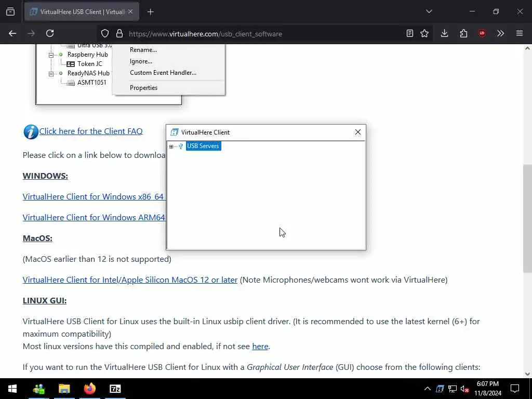Download VirtualHere Client for Intel/Apple Silicon MacOS

pyautogui.click(x=130, y=280)
